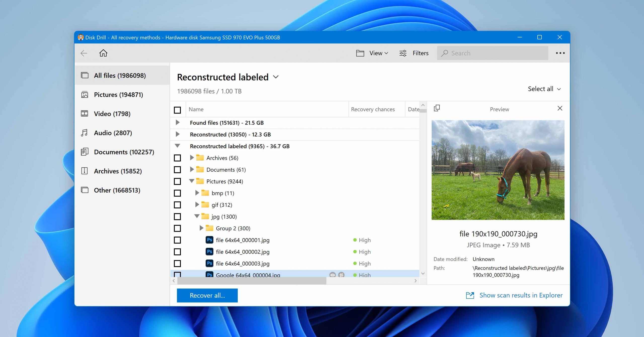
Task: Click the hex view icon on Google file row
Action: click(x=341, y=275)
